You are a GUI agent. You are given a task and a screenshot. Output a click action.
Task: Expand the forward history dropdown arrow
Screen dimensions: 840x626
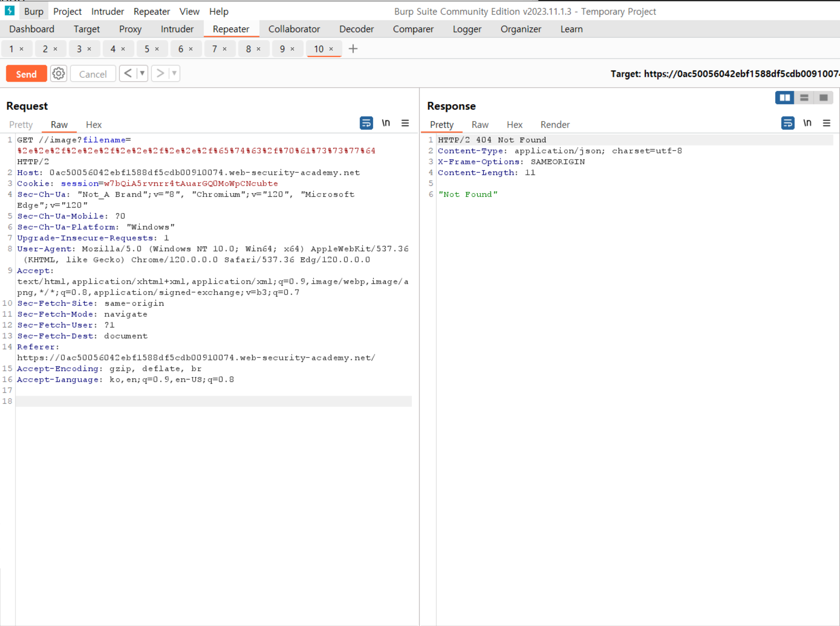pyautogui.click(x=174, y=74)
